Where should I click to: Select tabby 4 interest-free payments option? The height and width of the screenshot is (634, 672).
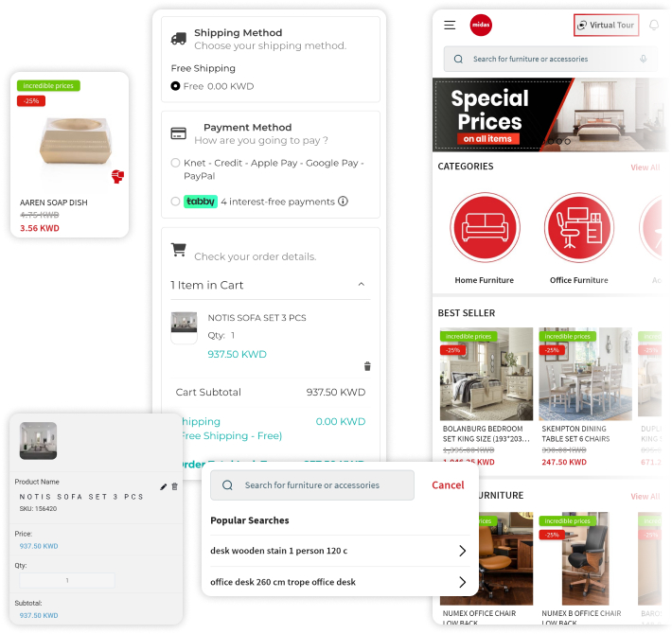click(175, 202)
